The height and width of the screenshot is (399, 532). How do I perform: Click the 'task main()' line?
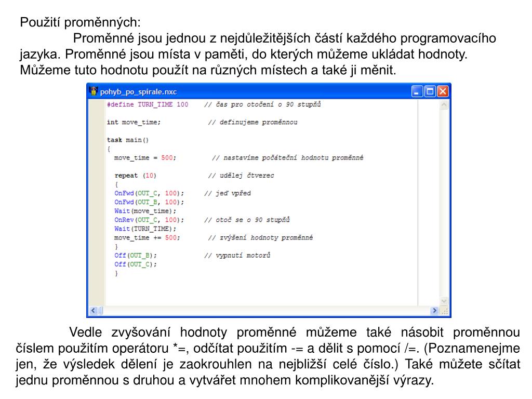click(128, 140)
